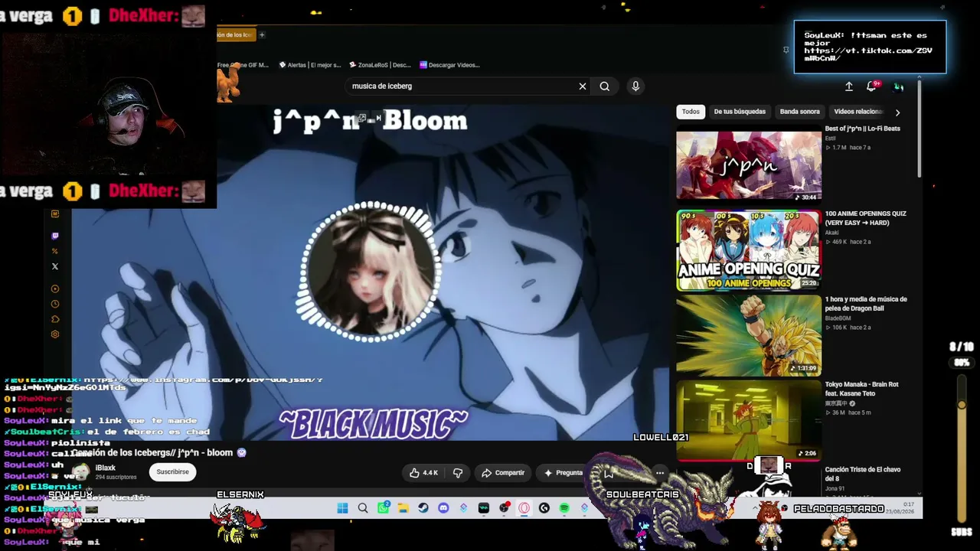980x551 pixels.
Task: Open Windows taskbar search
Action: [x=363, y=508]
